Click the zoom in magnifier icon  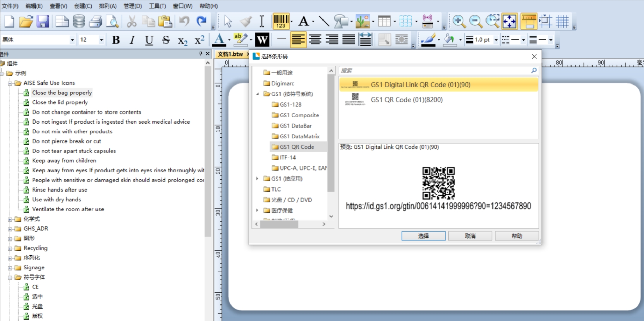458,22
